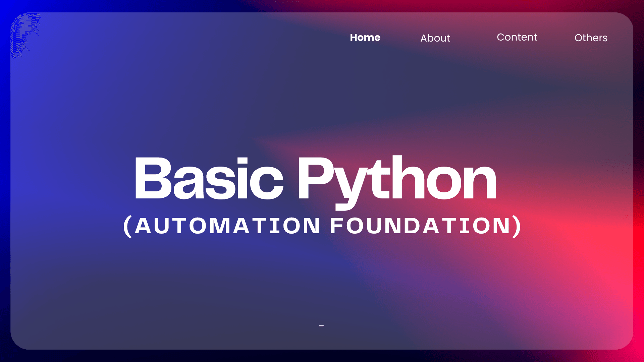Click the "(AUTOMATION FOUNDATION)" subtitle
This screenshot has height=362, width=644.
(322, 226)
